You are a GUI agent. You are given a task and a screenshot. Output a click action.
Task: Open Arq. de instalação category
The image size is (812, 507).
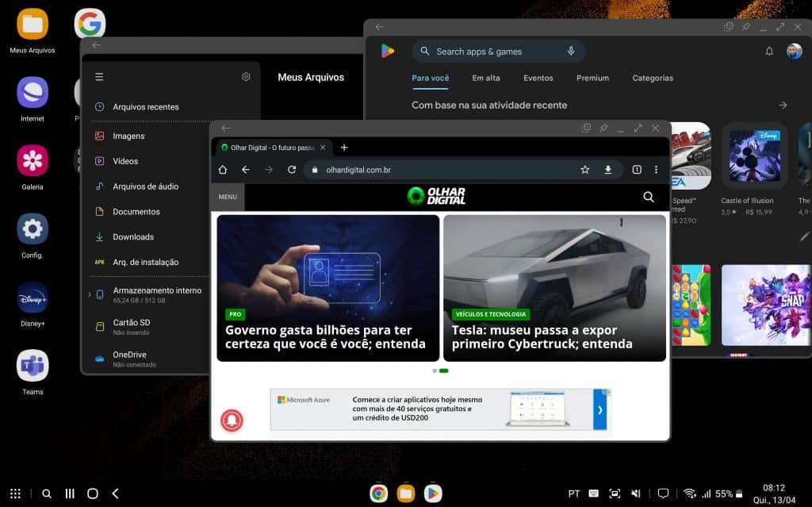tap(145, 263)
